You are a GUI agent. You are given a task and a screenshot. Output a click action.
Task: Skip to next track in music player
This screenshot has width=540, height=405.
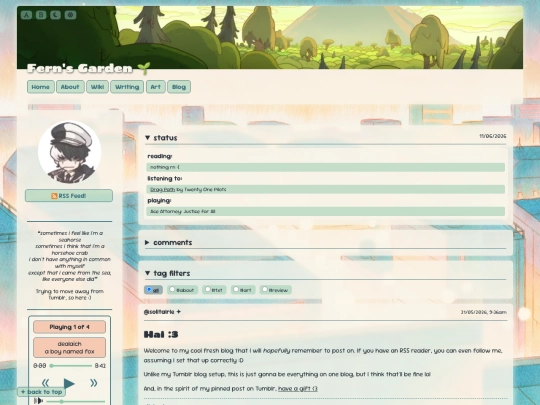pyautogui.click(x=93, y=383)
